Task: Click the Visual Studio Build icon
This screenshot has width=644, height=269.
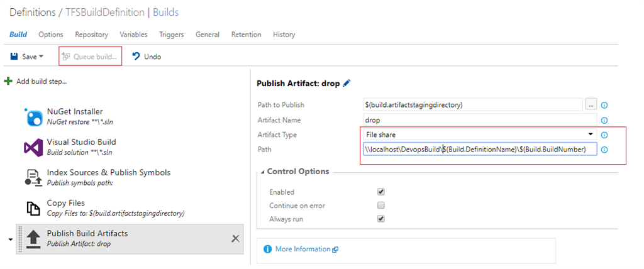Action: [x=33, y=148]
